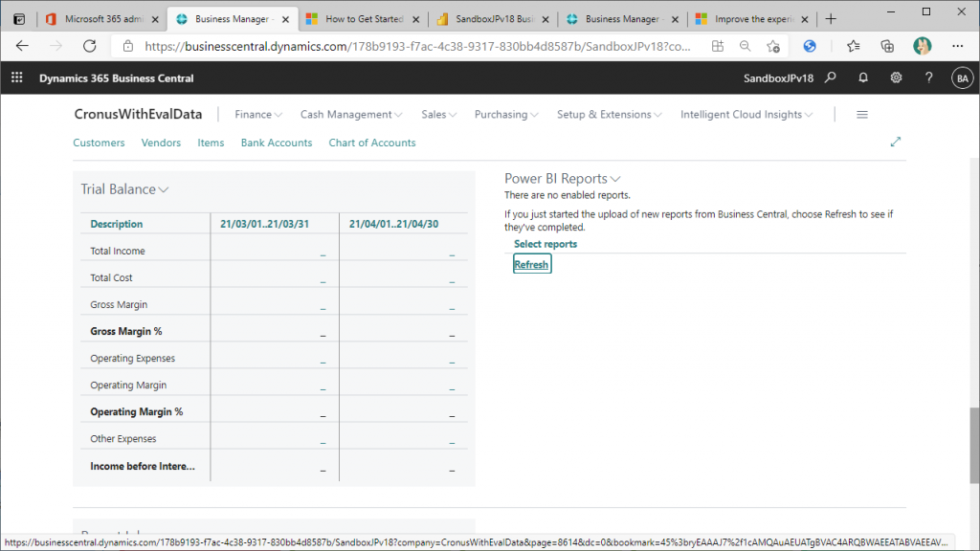This screenshot has width=980, height=551.
Task: Click the apps grid icon in address bar
Action: click(x=718, y=46)
